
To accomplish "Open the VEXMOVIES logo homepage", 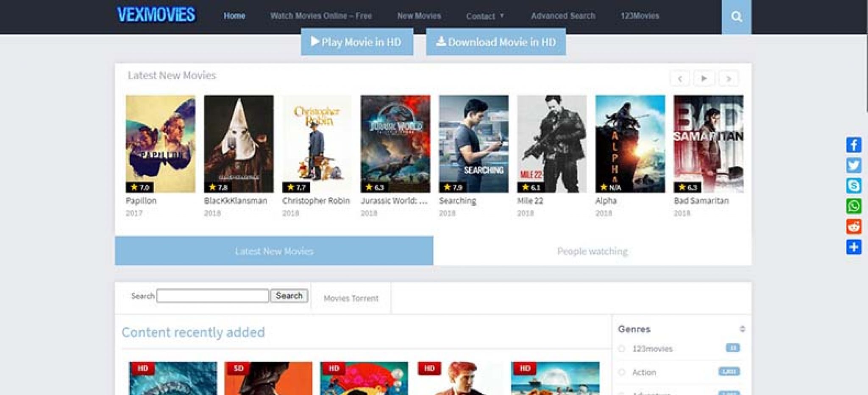I will pos(156,15).
